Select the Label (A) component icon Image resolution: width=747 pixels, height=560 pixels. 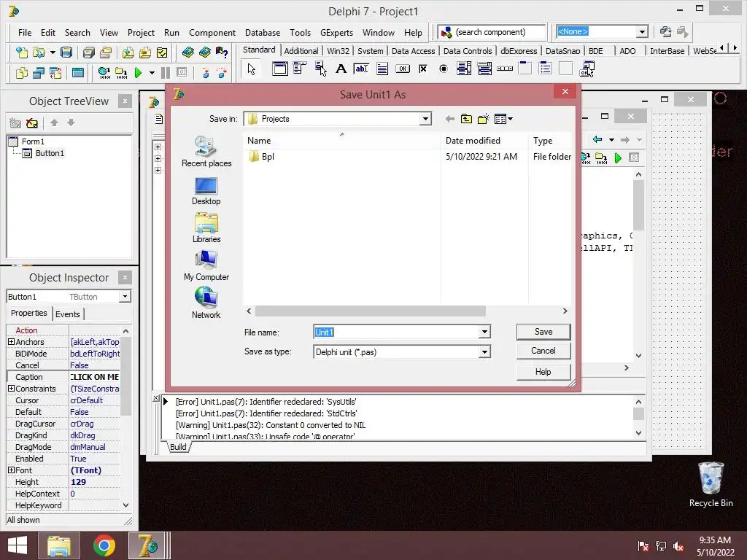pyautogui.click(x=341, y=69)
